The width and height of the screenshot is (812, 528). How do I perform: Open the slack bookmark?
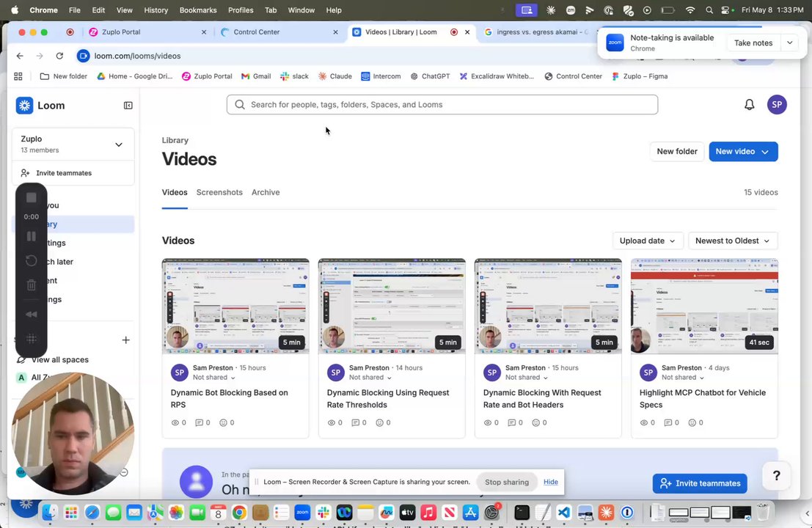[294, 76]
